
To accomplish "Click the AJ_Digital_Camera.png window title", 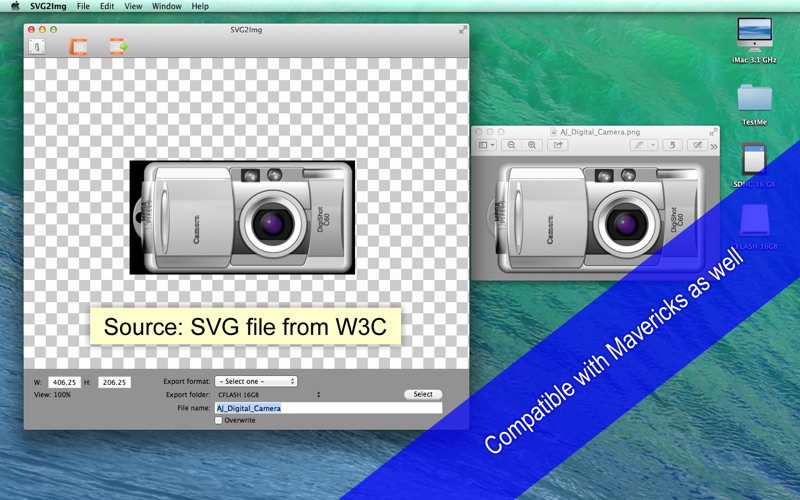I will (x=600, y=132).
